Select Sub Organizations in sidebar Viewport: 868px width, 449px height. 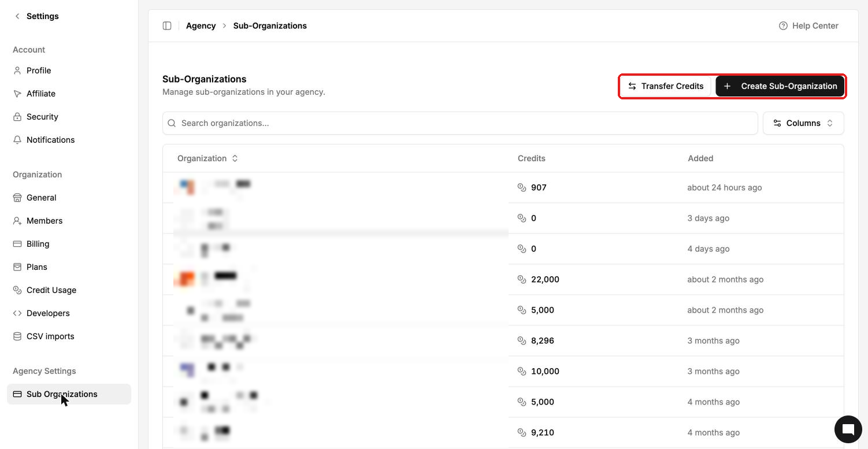[69, 394]
